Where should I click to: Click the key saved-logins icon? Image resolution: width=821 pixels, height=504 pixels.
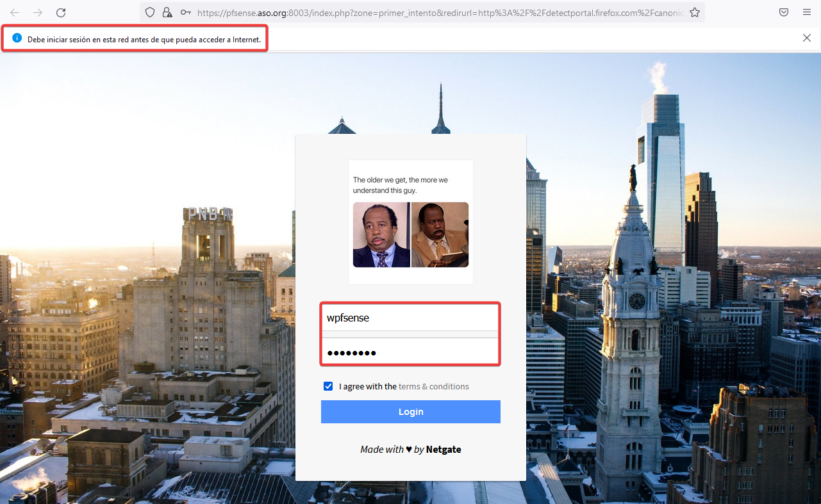point(185,12)
